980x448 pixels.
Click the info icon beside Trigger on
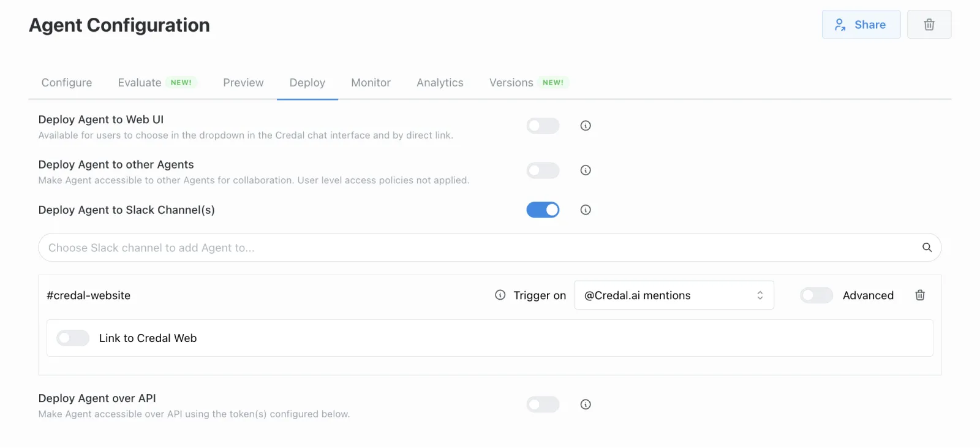click(500, 295)
